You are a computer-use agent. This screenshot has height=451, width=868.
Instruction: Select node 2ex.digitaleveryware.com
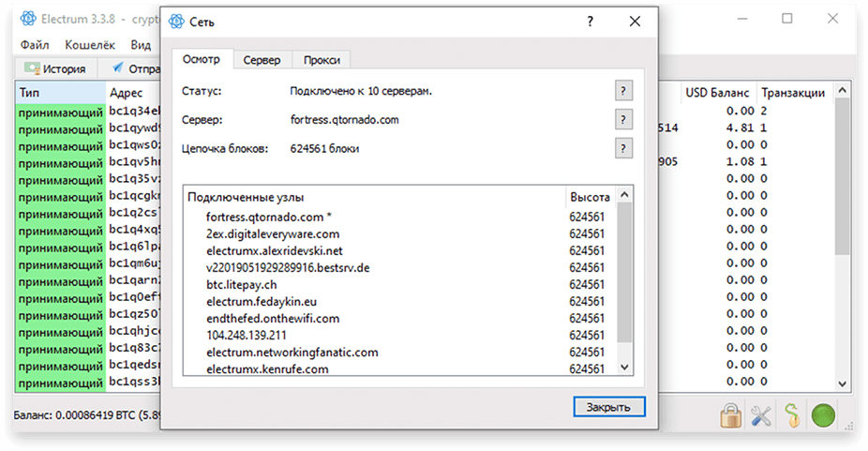click(273, 233)
